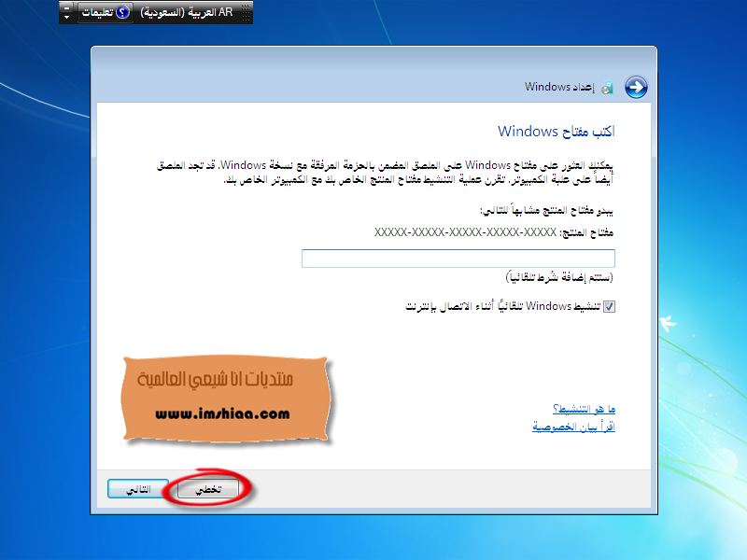Click the title text 'إعداد Windows'
Image resolution: width=747 pixels, height=560 pixels.
[559, 87]
